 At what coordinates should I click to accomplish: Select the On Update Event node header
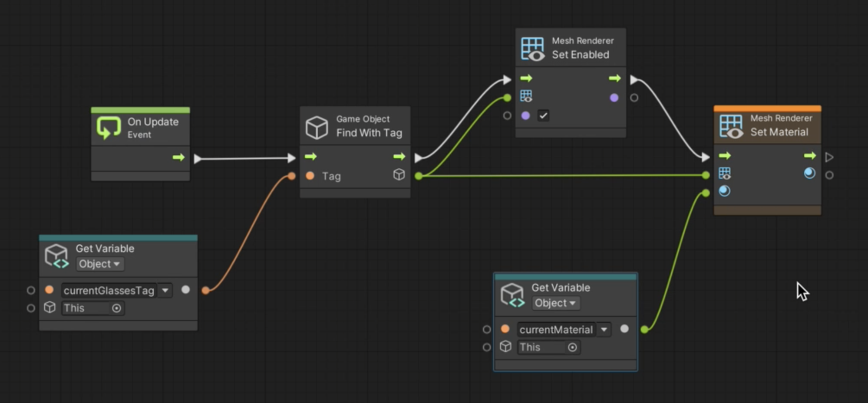pos(152,128)
